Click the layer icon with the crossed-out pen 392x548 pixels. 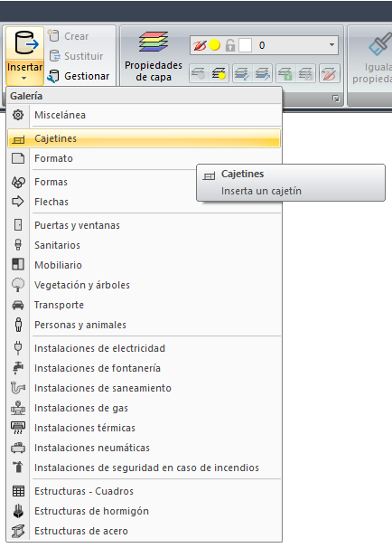click(329, 73)
